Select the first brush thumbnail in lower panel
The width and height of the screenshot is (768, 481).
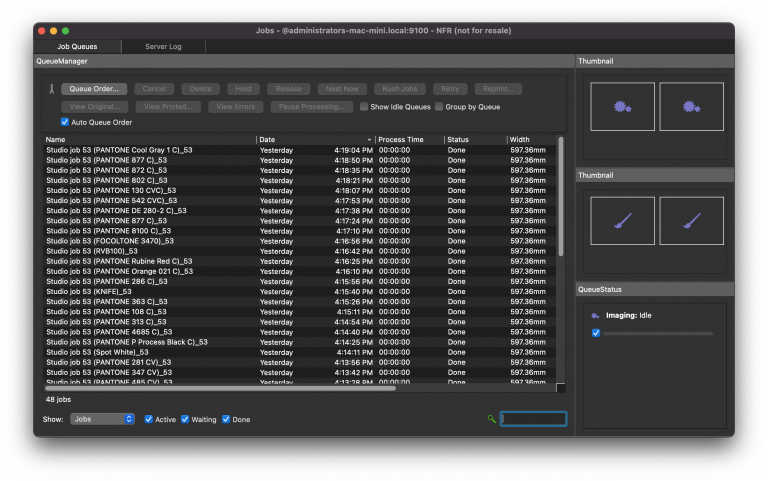click(x=623, y=221)
